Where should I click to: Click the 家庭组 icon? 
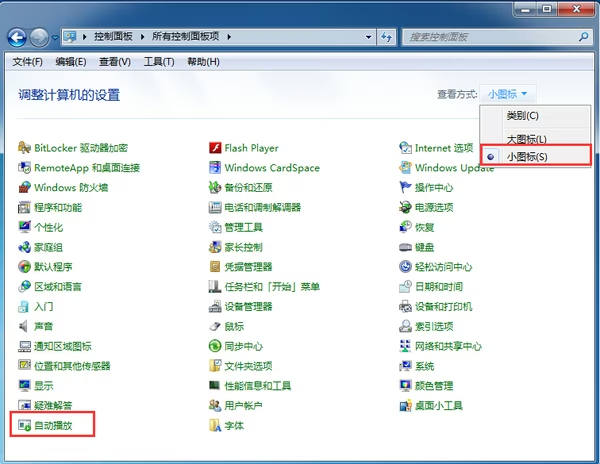[x=24, y=247]
